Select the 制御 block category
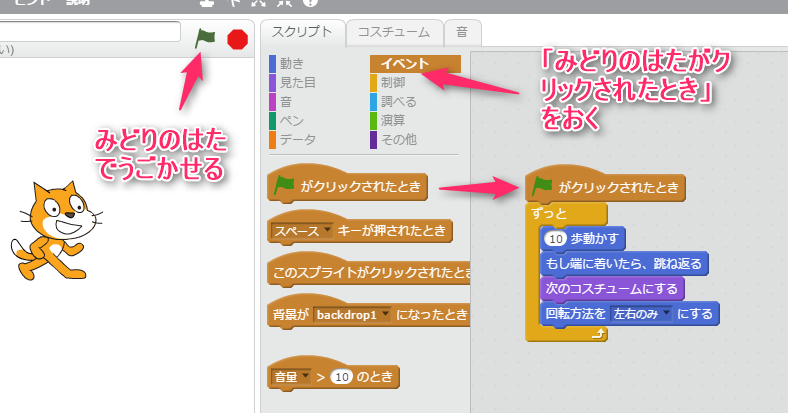 (393, 82)
